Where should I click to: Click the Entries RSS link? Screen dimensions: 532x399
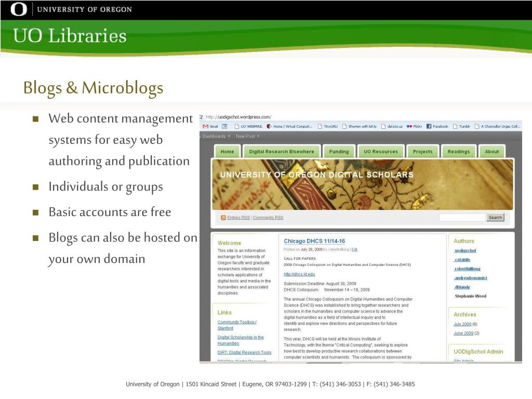click(x=238, y=218)
